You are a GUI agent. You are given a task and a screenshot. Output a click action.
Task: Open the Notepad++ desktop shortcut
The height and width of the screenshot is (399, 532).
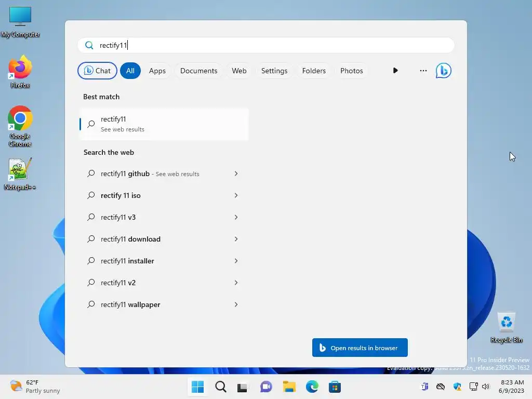20,174
